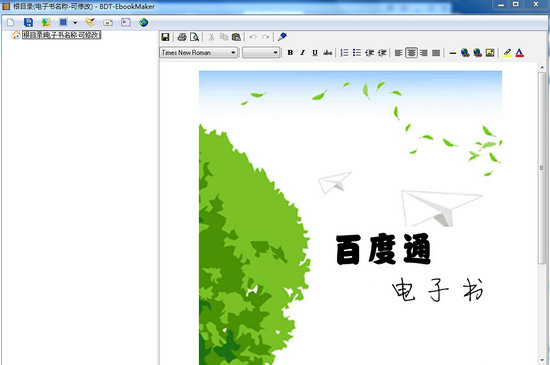
Task: Click the blue floppy save project icon
Action: (x=28, y=22)
